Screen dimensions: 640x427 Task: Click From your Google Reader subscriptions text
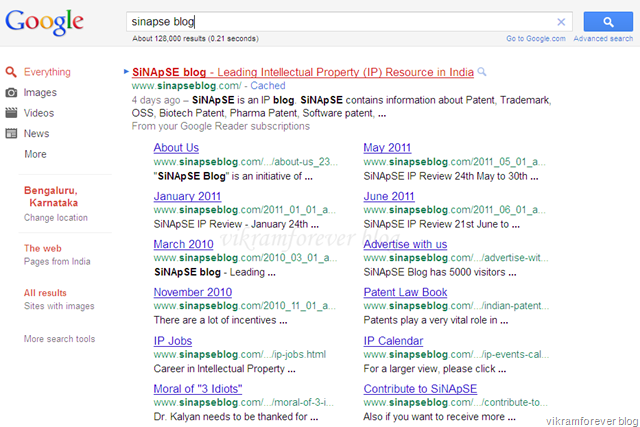click(220, 126)
